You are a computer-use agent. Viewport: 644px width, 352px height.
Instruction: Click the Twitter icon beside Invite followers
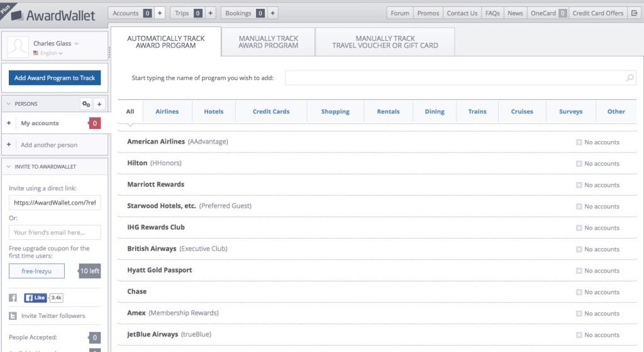click(13, 316)
